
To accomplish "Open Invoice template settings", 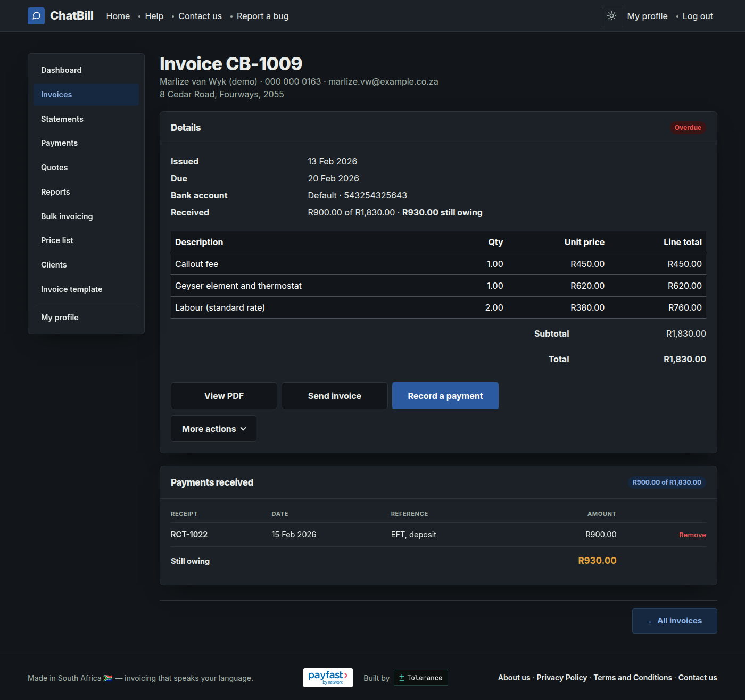I will pos(86,289).
